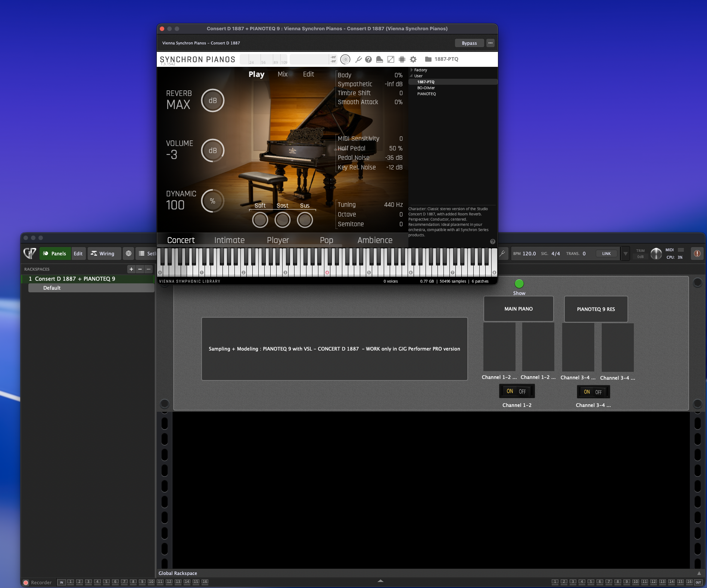Click the globe icon in Gig Performer toolbar
Image resolution: width=707 pixels, height=588 pixels.
pos(128,253)
